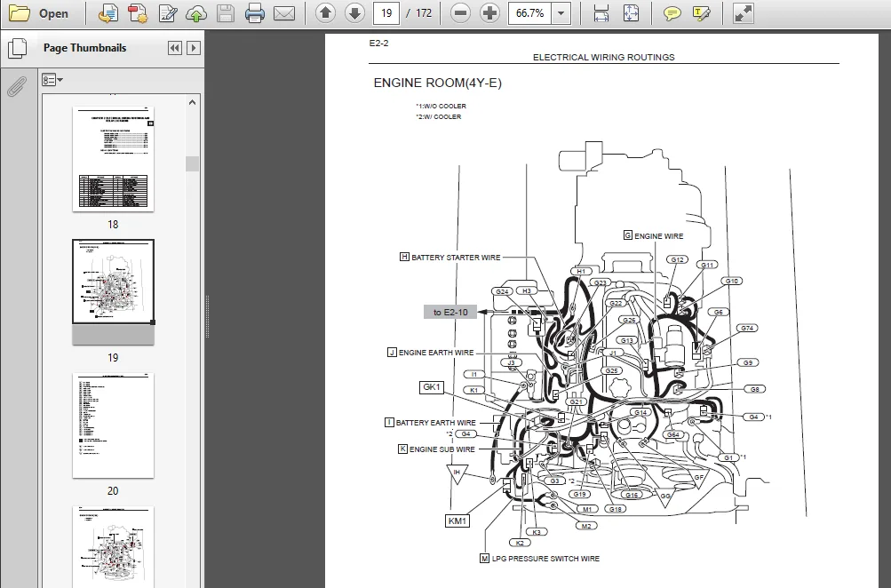Click the '*1:W/O COOLER' note
891x588 pixels.
tap(441, 107)
